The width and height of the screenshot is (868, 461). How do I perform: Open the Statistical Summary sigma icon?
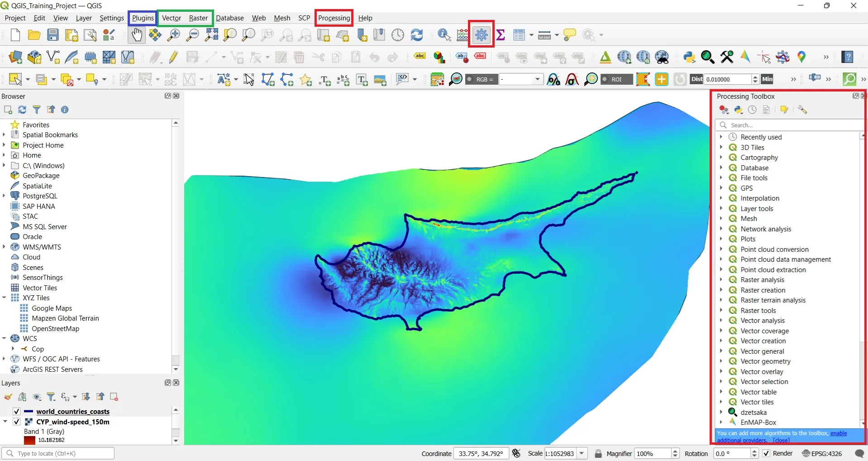pyautogui.click(x=501, y=35)
